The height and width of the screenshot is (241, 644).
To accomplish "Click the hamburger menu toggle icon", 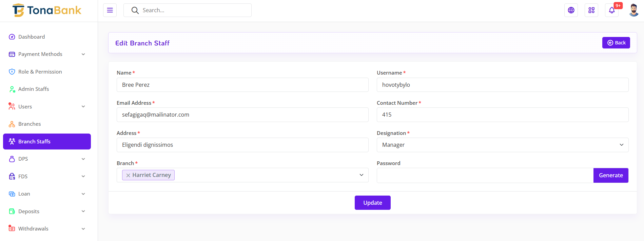I will (110, 10).
